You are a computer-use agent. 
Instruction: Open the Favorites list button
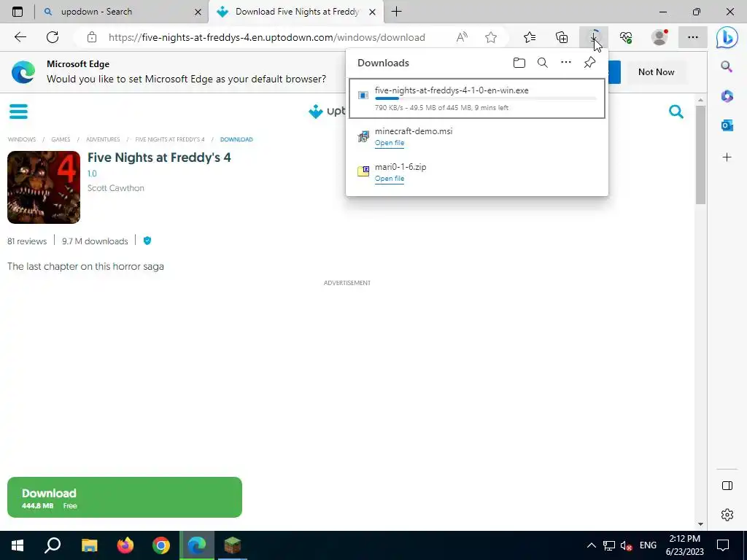[530, 37]
